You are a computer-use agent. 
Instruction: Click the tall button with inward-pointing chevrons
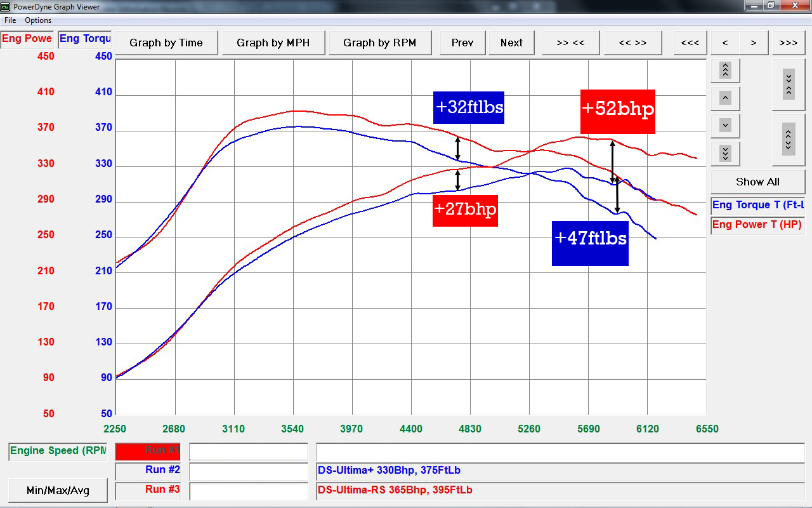pos(789,84)
